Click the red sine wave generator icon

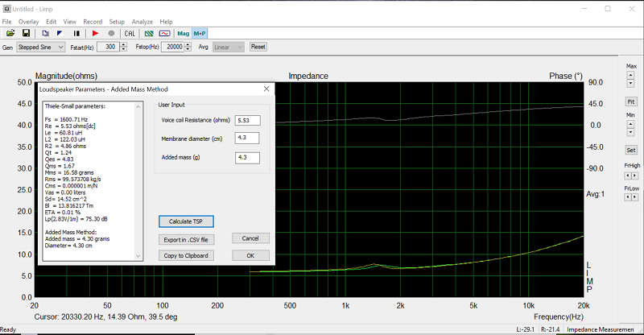pos(165,33)
